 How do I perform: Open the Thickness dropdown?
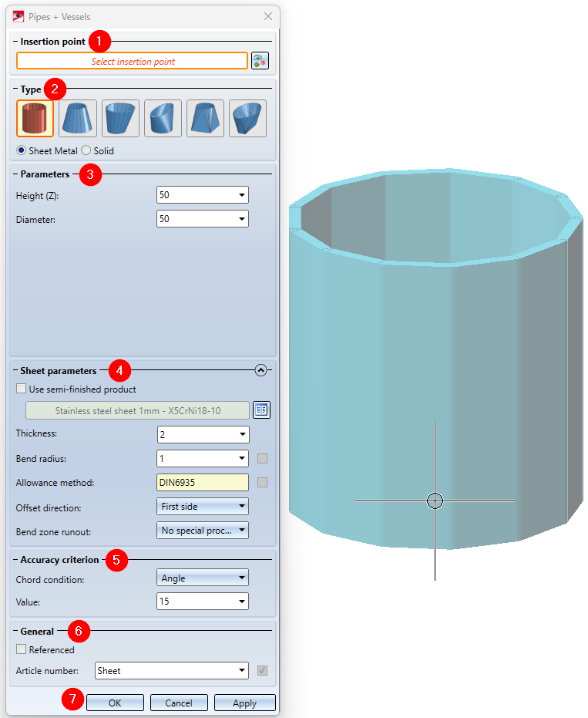(x=243, y=434)
